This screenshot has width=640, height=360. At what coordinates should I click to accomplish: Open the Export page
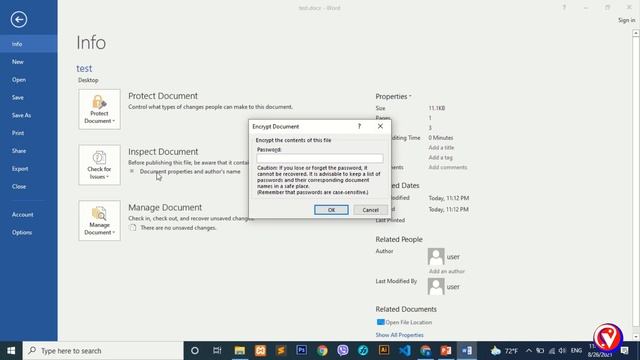click(29, 169)
